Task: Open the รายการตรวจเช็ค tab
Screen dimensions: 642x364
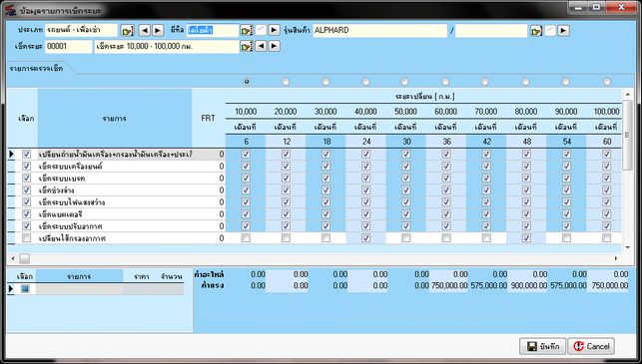Action: [37, 68]
